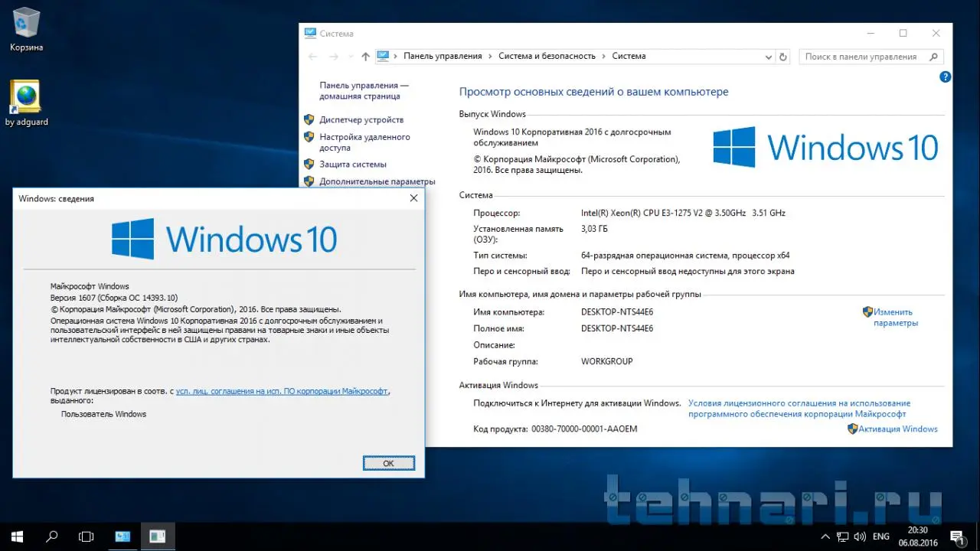
Task: Select the 'Система' breadcrumb
Action: pos(629,56)
